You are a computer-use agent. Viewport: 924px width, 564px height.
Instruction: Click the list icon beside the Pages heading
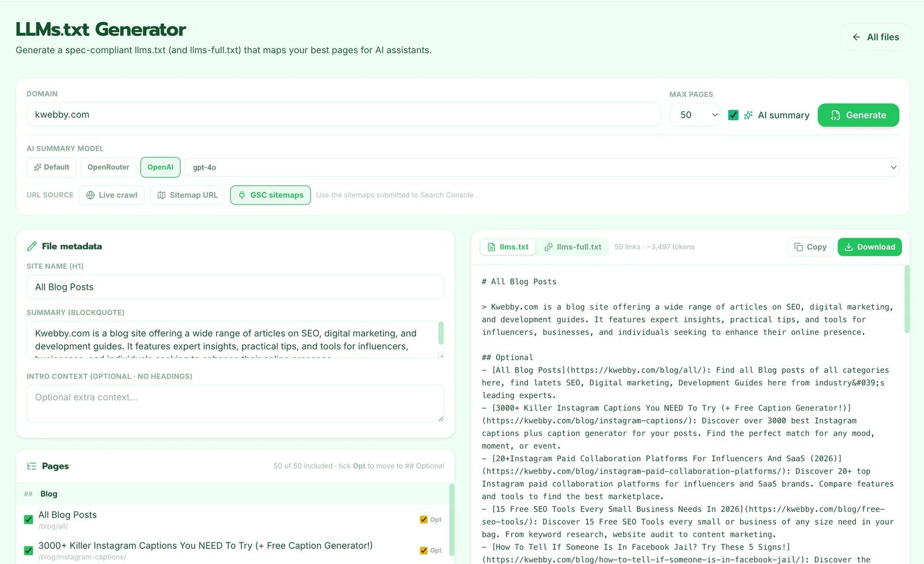[x=32, y=466]
